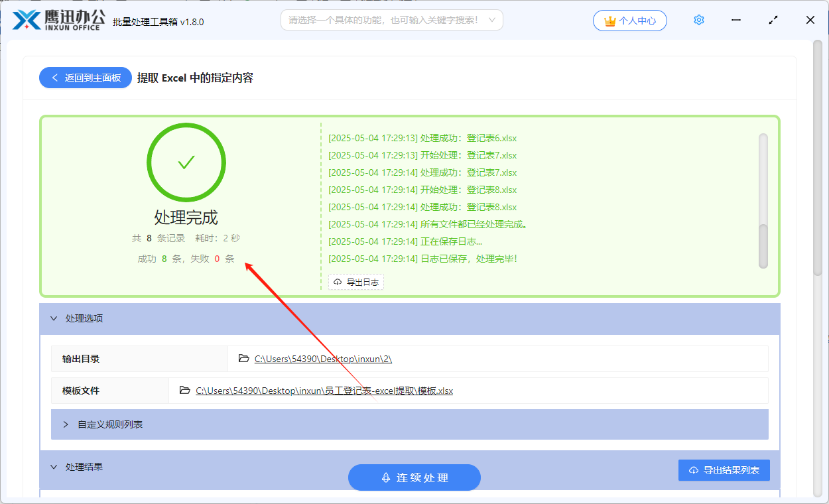Collapse the 处理结果 section
This screenshot has height=504, width=829.
click(x=54, y=467)
